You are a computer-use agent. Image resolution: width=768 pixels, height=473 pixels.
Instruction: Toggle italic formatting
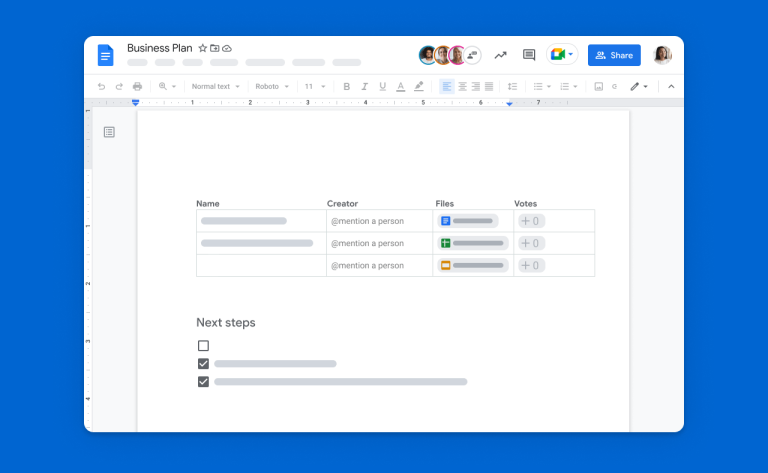pos(364,87)
